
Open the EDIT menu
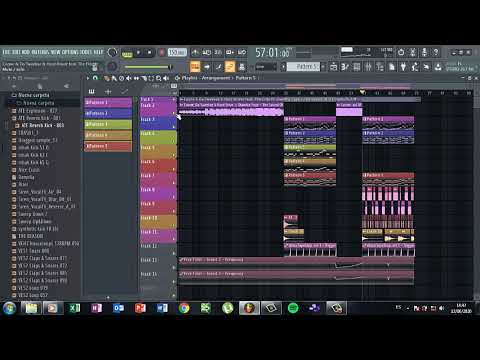tap(17, 52)
